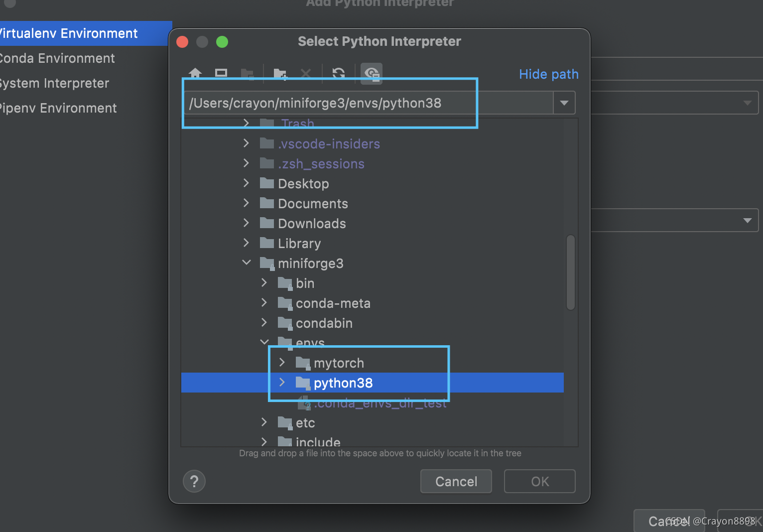The width and height of the screenshot is (763, 532).
Task: Click the Home directory icon
Action: click(195, 73)
